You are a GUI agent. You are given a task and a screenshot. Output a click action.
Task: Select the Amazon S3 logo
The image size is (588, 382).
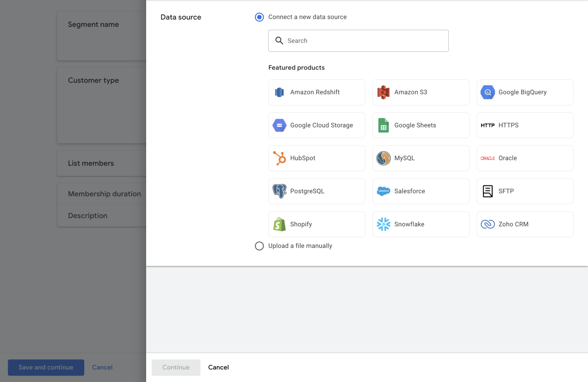383,92
